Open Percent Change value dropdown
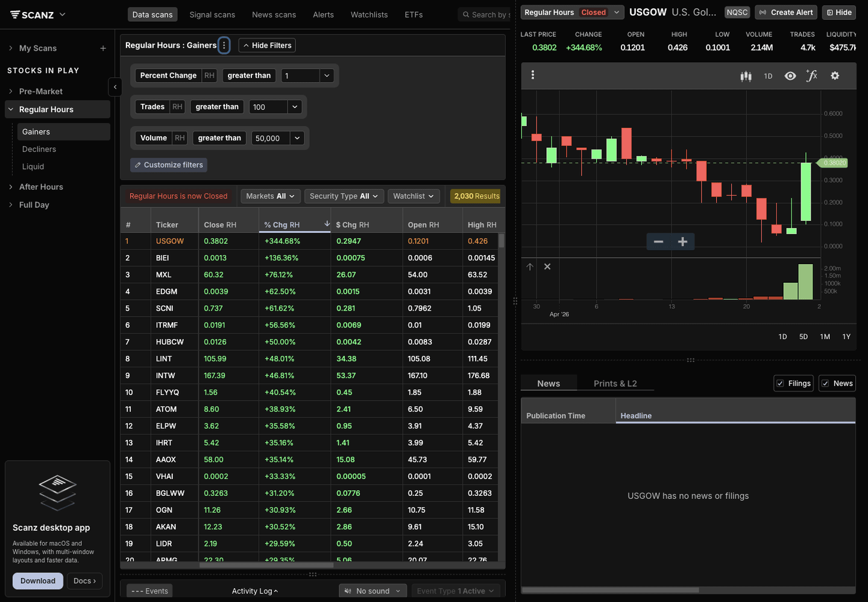Screen dimensions: 868x602 (x=327, y=75)
